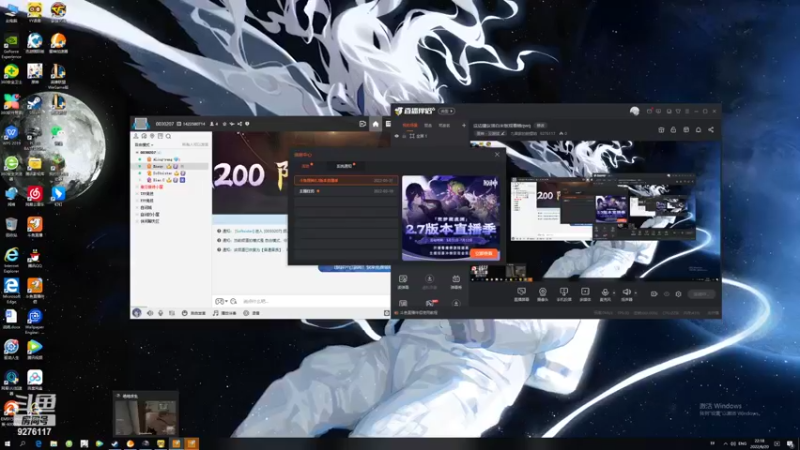Select the Microsoft Edge desktop icon
Screen dimensions: 800x450
[x=11, y=289]
